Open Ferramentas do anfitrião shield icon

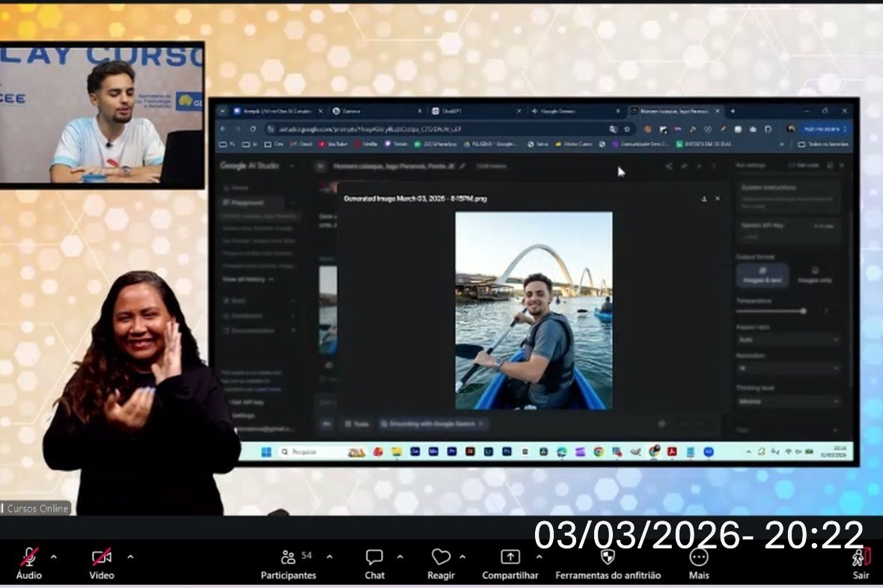608,557
